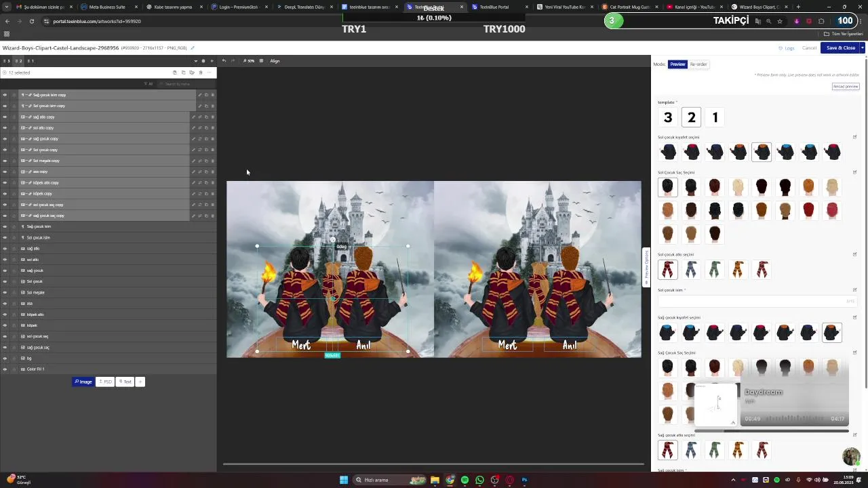
Task: Switch mode to Preview
Action: 677,64
